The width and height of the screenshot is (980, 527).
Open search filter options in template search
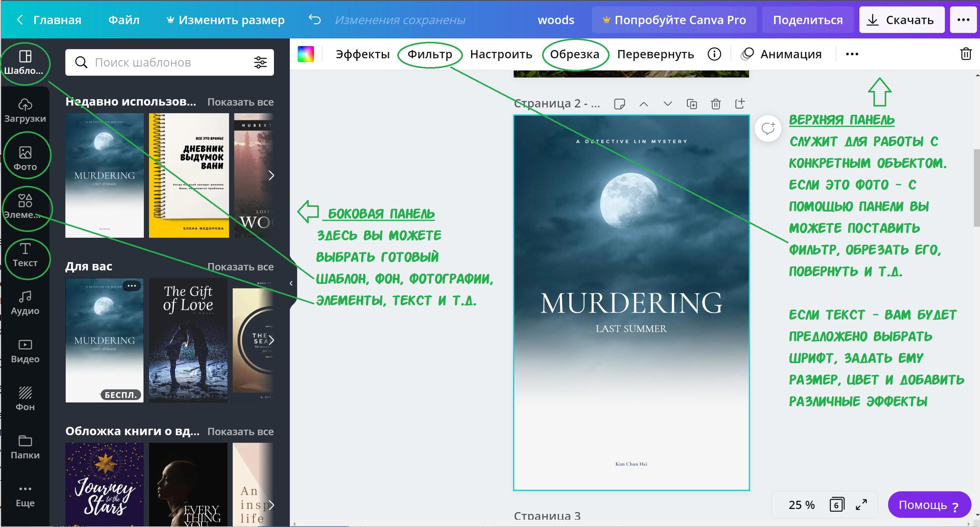tap(260, 62)
